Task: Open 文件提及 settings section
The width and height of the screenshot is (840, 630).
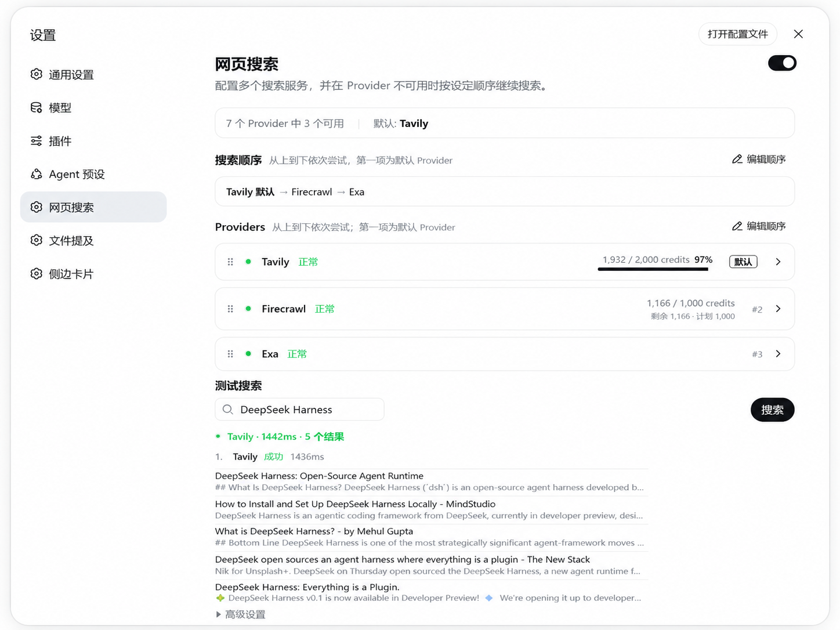Action: coord(93,240)
